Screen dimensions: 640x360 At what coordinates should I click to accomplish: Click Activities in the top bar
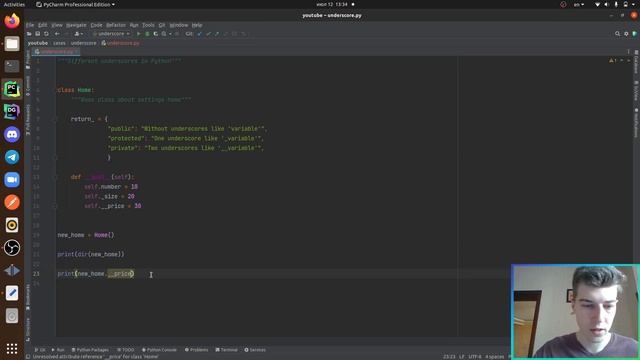tap(14, 4)
